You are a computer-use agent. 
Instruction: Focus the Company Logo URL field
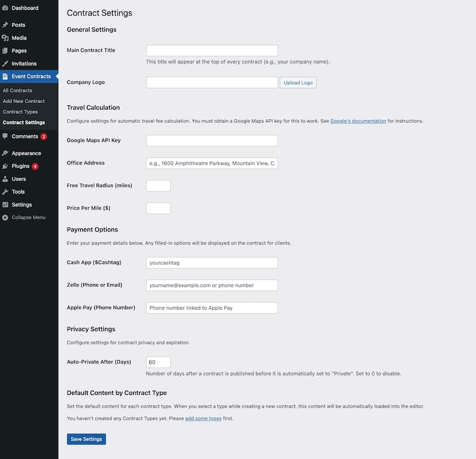(x=212, y=83)
